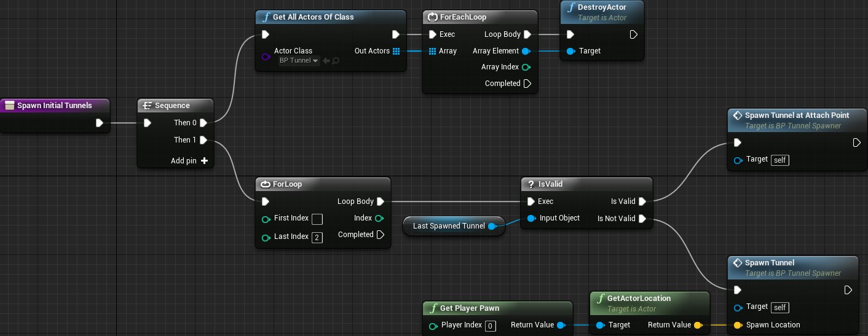Click Get All Actors Of Class exec input
Screen dimensions: 868x336
pos(265,34)
